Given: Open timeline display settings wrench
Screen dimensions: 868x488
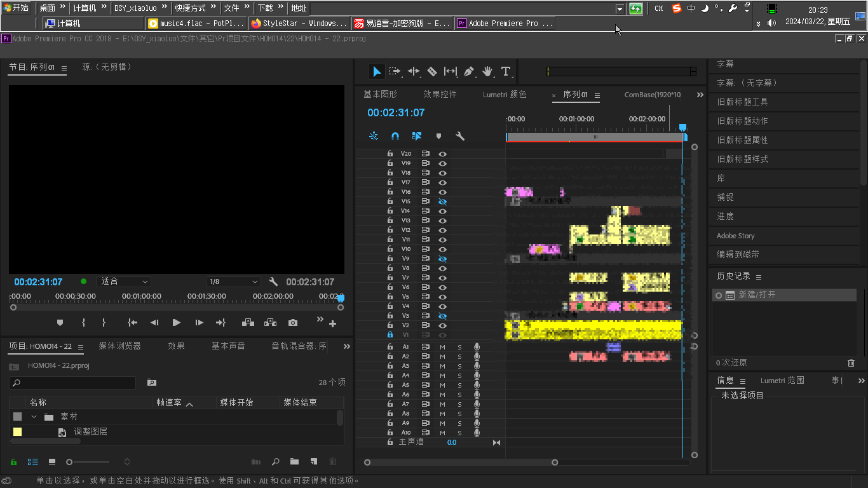Looking at the screenshot, I should coord(460,136).
